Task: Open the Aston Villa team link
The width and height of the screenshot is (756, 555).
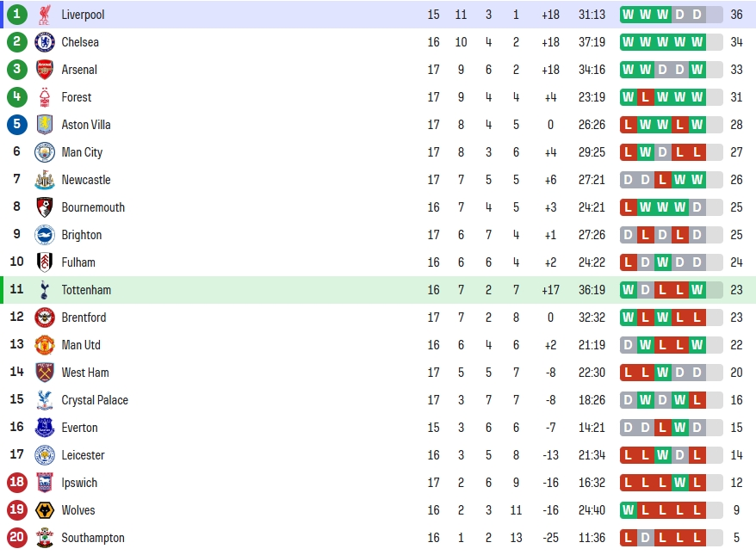Action: point(86,125)
